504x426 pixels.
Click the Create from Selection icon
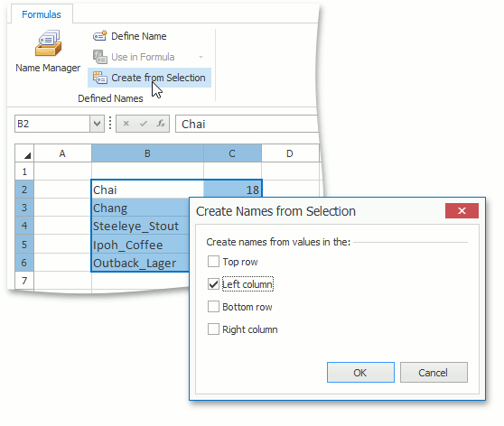tap(99, 78)
